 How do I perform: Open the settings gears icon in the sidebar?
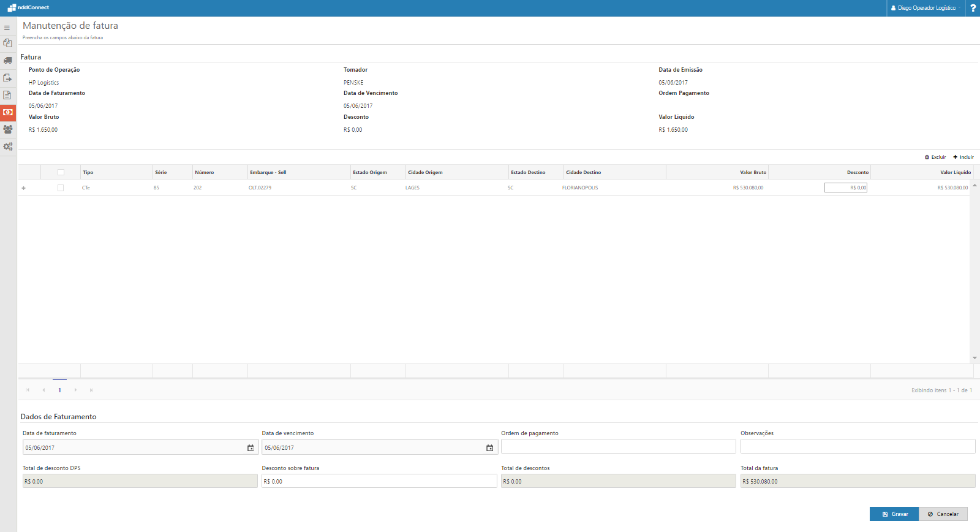(7, 146)
